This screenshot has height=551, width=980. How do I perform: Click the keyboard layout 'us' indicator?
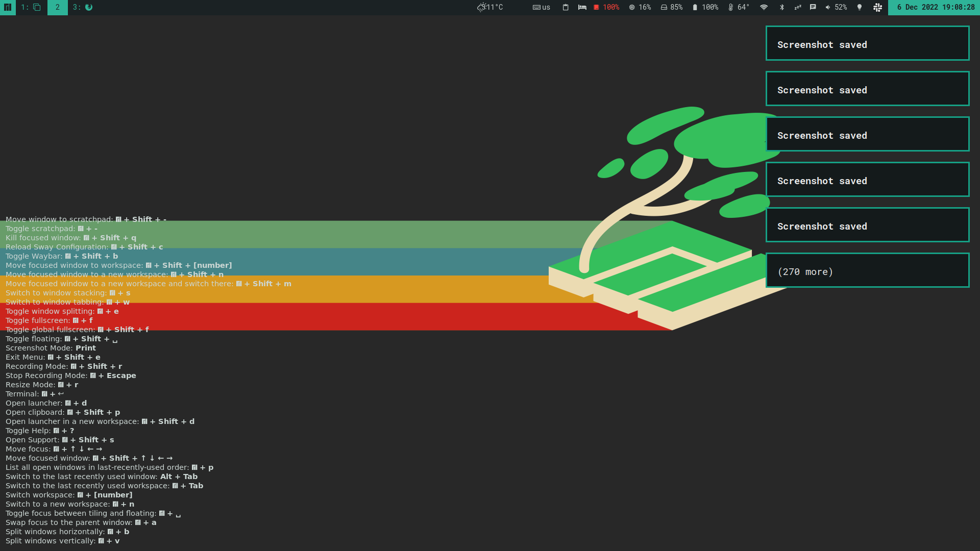[542, 7]
